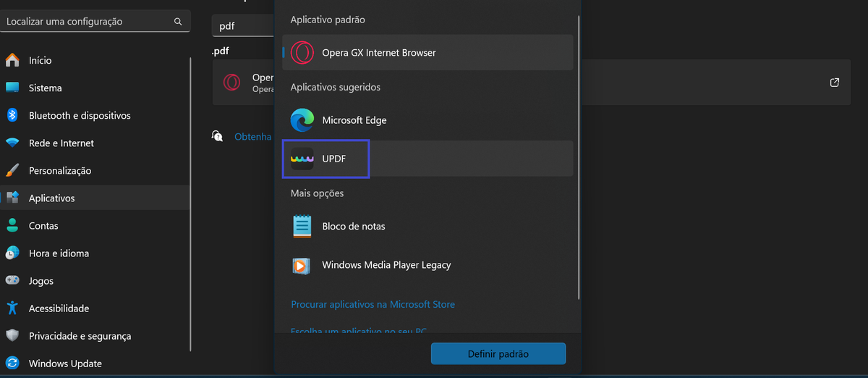Viewport: 868px width, 378px height.
Task: Click the Contas person icon
Action: pyautogui.click(x=12, y=225)
